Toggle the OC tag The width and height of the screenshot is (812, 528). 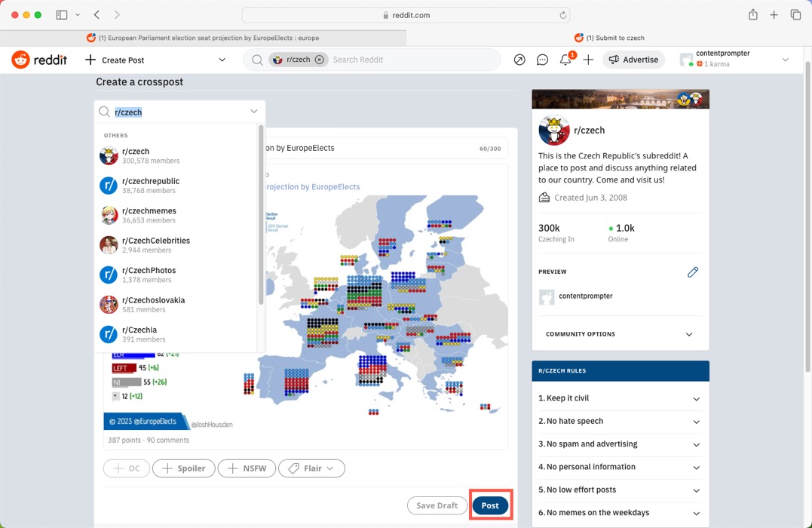[x=127, y=468]
